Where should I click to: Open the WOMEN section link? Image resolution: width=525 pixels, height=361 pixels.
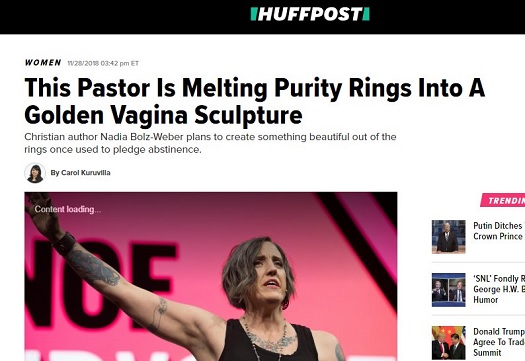(x=43, y=63)
